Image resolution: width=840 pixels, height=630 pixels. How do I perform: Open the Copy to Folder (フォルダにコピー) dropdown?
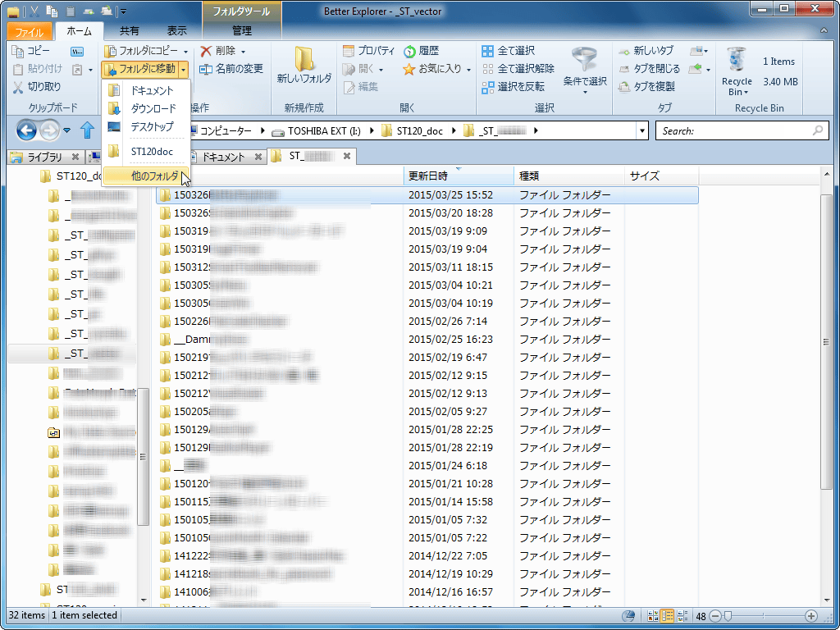tap(186, 52)
